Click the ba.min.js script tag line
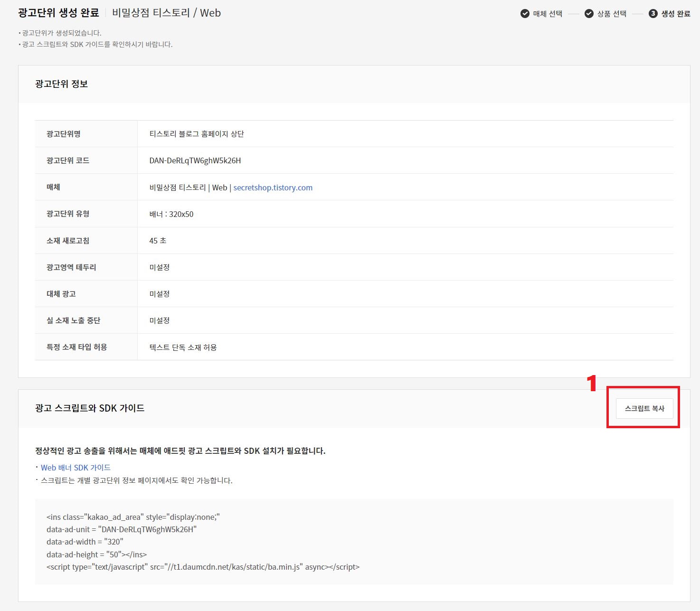This screenshot has height=611, width=700. click(203, 567)
